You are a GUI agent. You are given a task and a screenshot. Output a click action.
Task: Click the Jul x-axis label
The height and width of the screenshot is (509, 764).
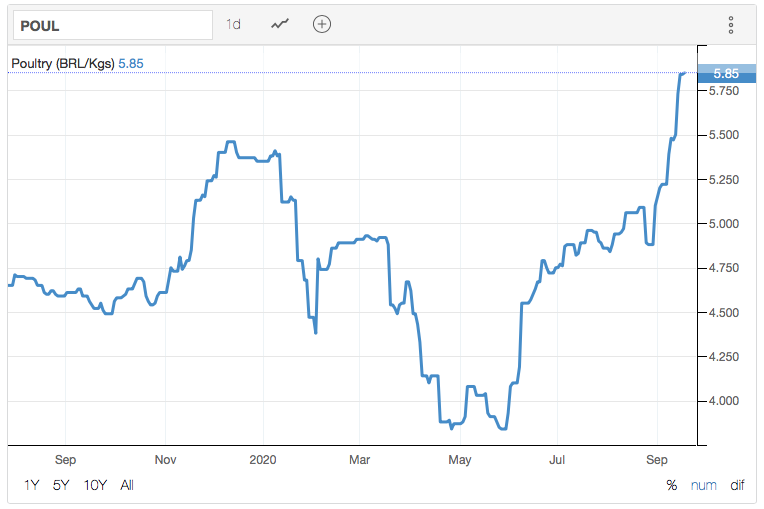pyautogui.click(x=557, y=460)
